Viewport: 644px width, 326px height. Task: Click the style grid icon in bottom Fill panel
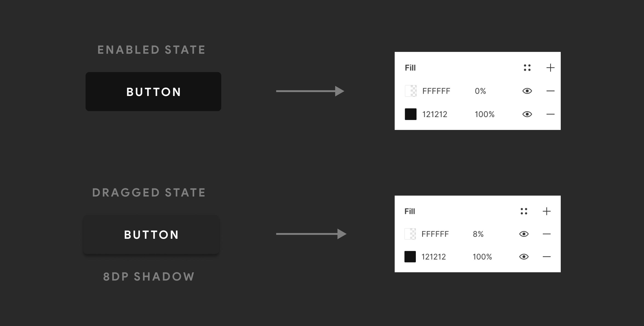coord(524,211)
